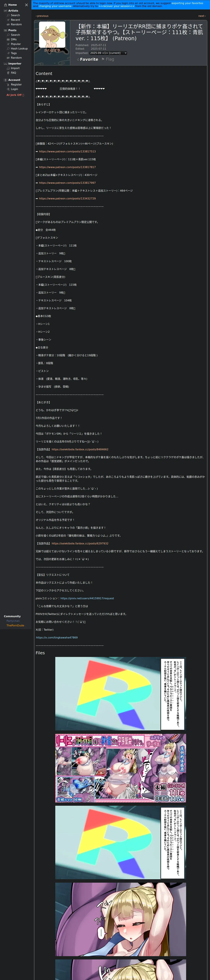Click the post title text
210x980 pixels.
tap(139, 32)
